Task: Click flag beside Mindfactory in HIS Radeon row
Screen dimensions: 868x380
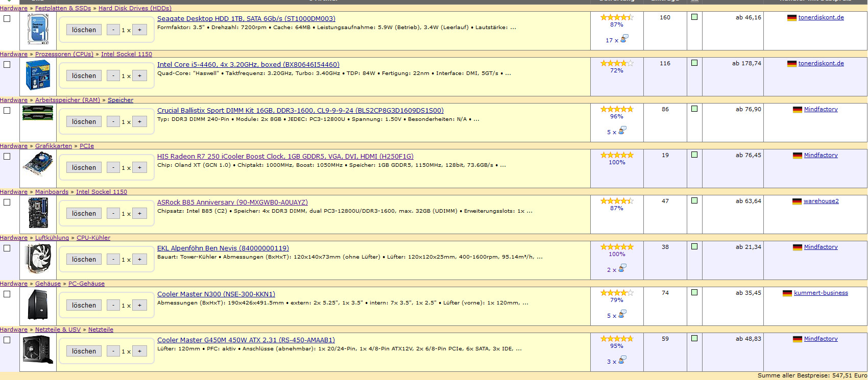Action: pos(797,156)
